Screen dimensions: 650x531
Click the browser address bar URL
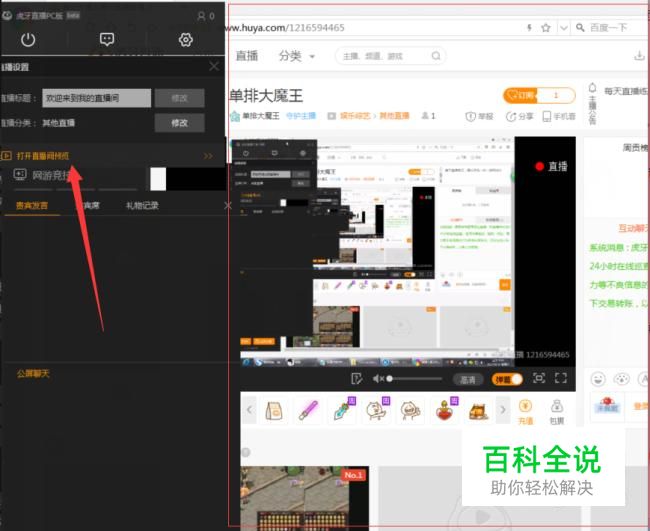pos(286,28)
